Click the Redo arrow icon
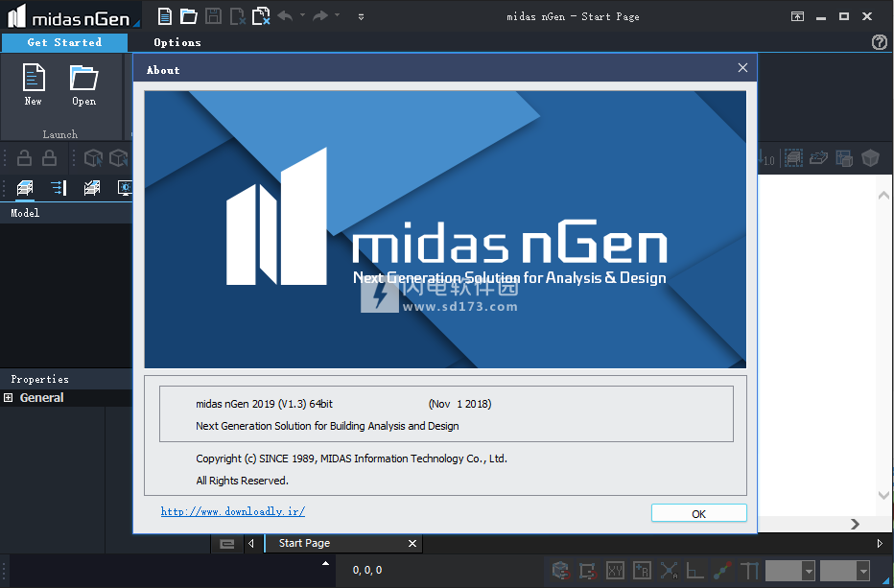The image size is (894, 588). point(320,16)
